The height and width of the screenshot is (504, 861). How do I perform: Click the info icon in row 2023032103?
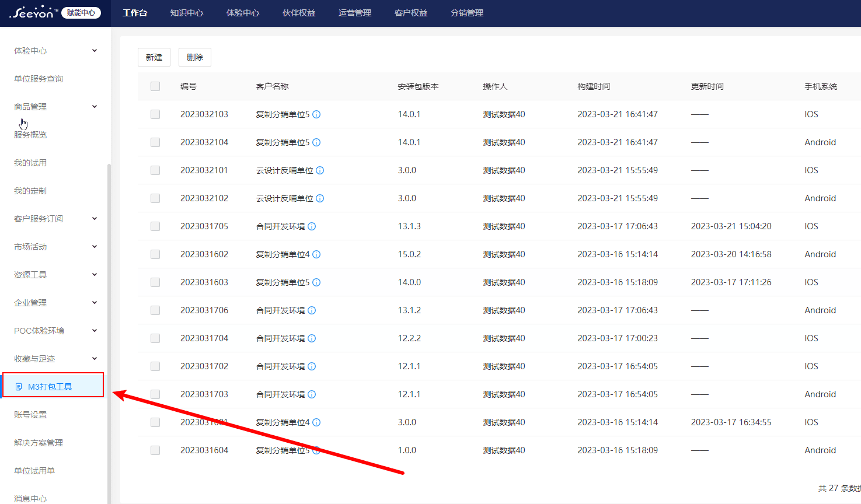(316, 114)
